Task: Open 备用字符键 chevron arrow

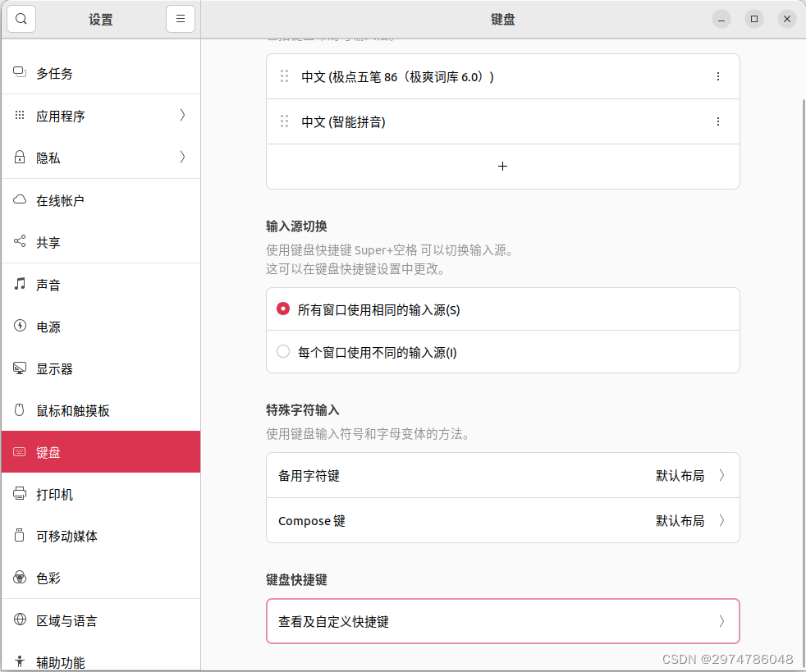Action: click(x=721, y=475)
